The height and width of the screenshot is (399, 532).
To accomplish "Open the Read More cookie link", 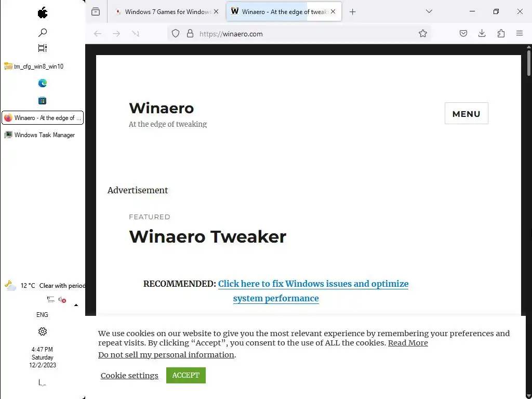I will click(408, 343).
